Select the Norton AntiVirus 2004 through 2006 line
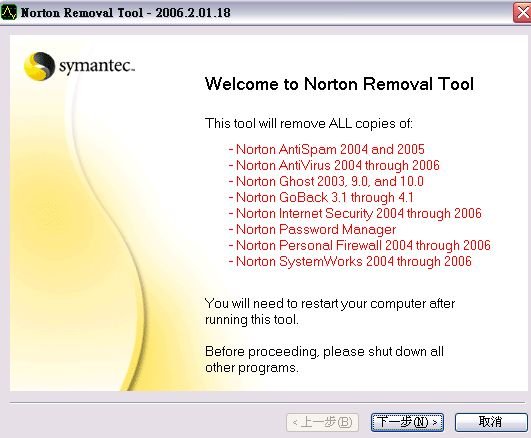The width and height of the screenshot is (531, 438). (x=334, y=165)
